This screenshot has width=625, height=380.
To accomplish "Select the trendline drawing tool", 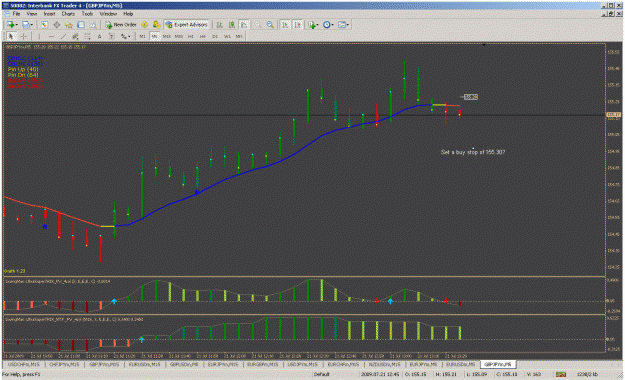I will point(63,36).
